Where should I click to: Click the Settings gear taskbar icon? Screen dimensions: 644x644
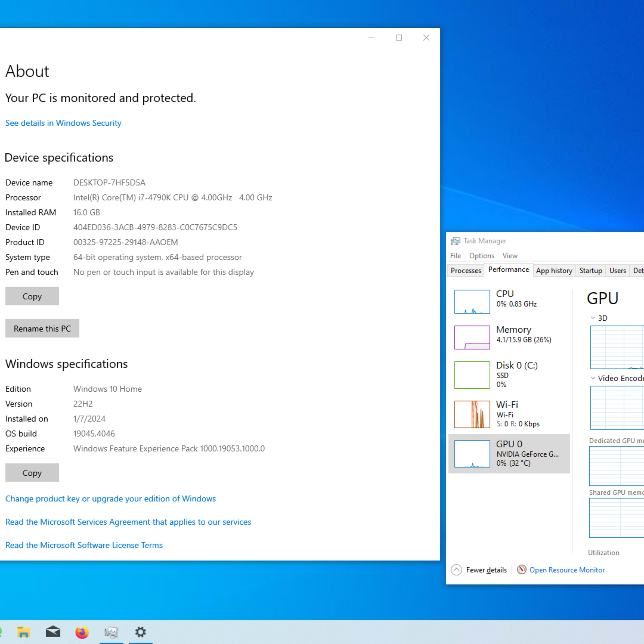(141, 632)
